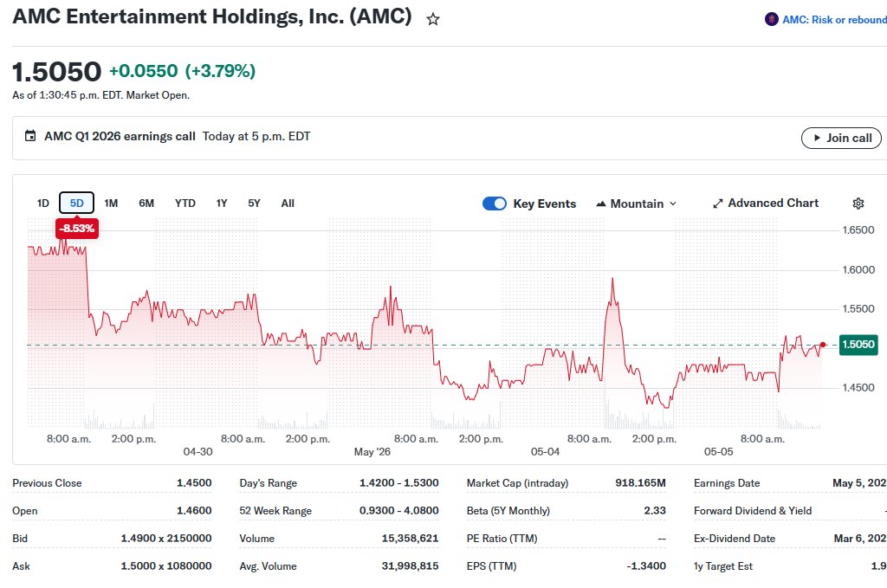Click the EPS (TTM) value -1.3400
The image size is (887, 588).
(x=646, y=566)
